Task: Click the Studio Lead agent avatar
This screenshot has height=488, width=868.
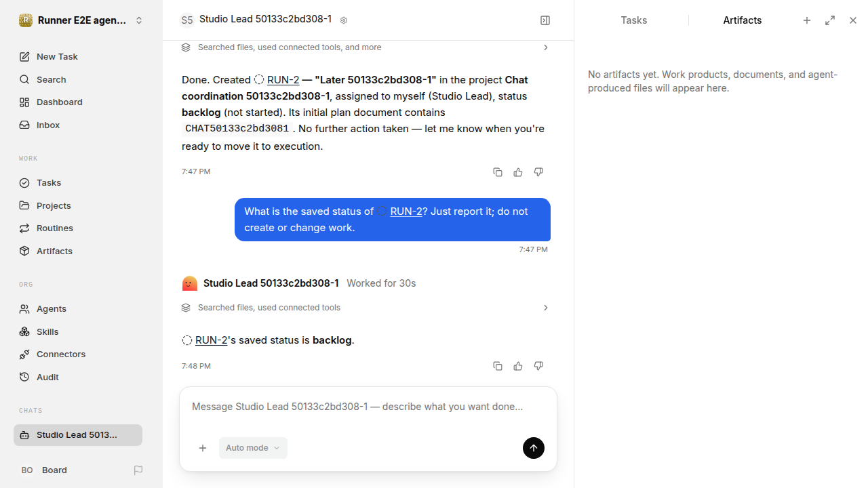Action: (x=190, y=283)
